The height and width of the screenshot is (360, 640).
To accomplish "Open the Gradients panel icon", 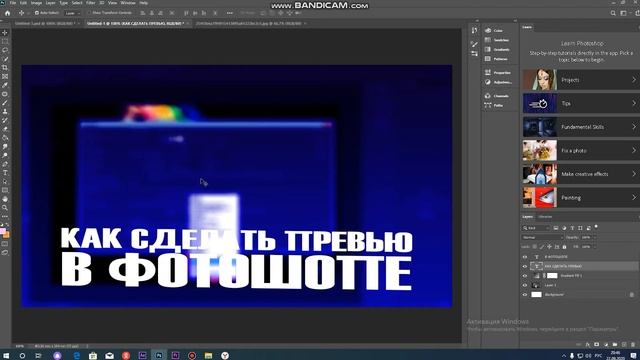I will tap(488, 49).
